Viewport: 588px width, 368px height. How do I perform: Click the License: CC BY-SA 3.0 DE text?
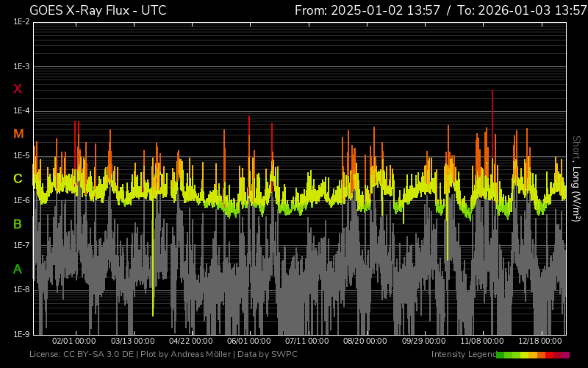[x=81, y=355]
